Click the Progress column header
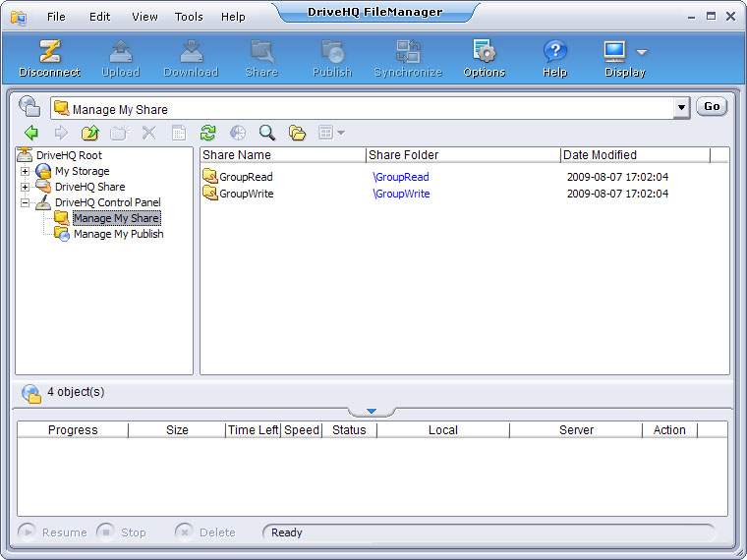747x560 pixels. point(73,430)
